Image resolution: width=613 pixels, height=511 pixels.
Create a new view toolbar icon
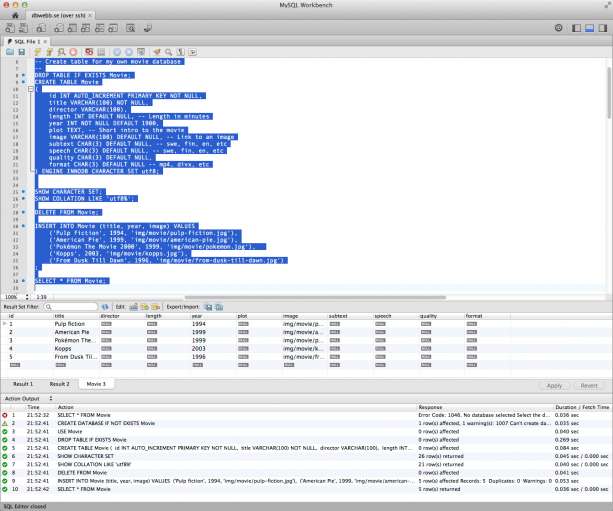[86, 28]
